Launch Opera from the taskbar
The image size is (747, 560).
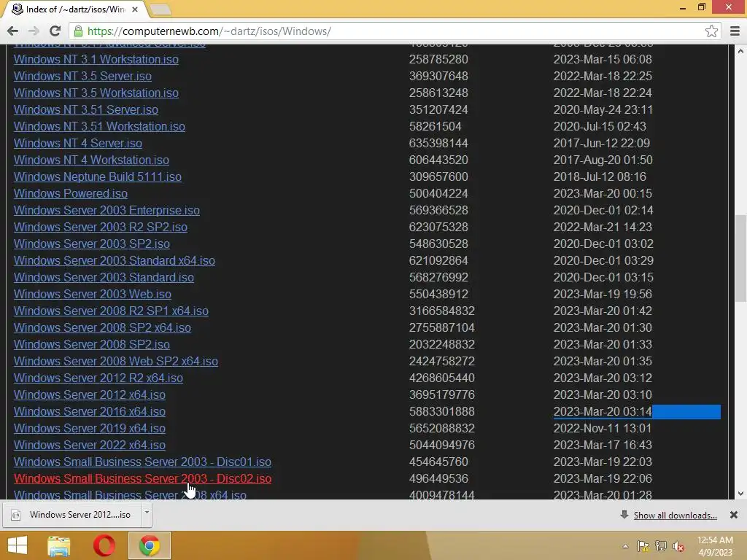pyautogui.click(x=104, y=545)
